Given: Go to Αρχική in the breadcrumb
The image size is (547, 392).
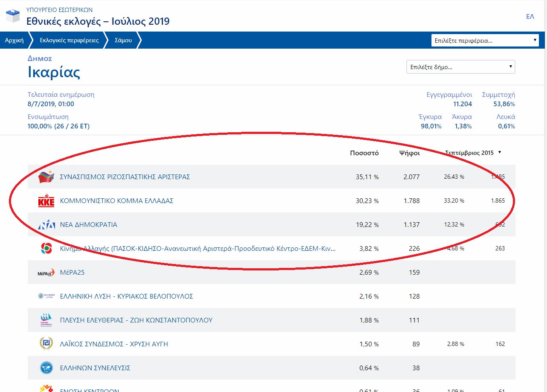Looking at the screenshot, I should (14, 41).
